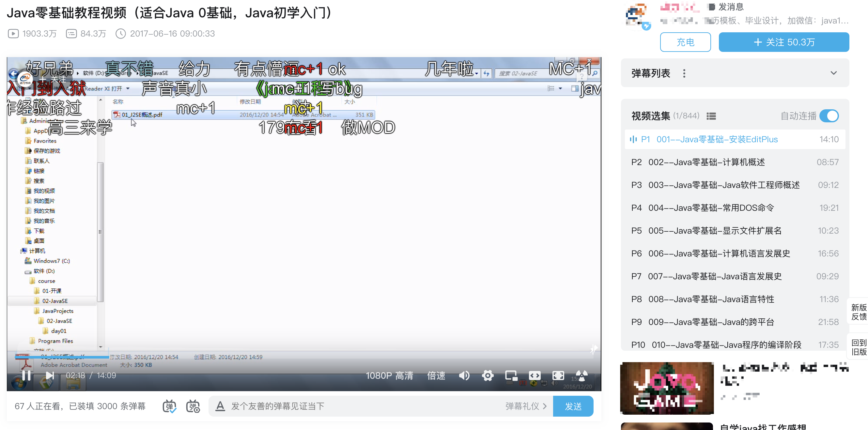Image resolution: width=868 pixels, height=430 pixels.
Task: Enter web fullscreen mode icon
Action: (x=558, y=375)
